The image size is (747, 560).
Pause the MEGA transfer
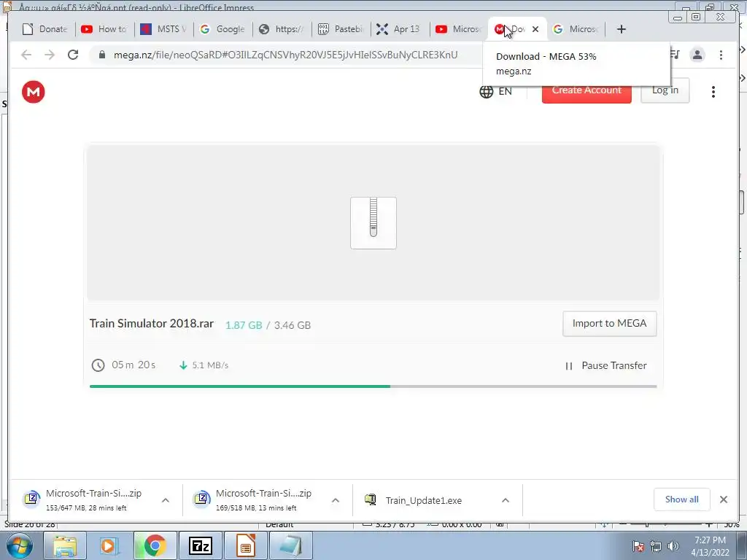click(x=605, y=366)
